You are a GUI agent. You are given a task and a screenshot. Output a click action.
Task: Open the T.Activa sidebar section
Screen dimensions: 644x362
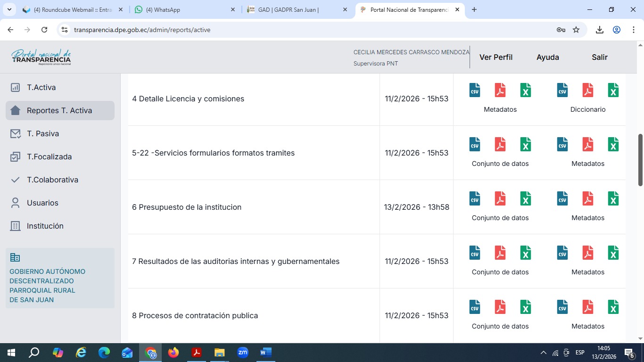pyautogui.click(x=41, y=87)
